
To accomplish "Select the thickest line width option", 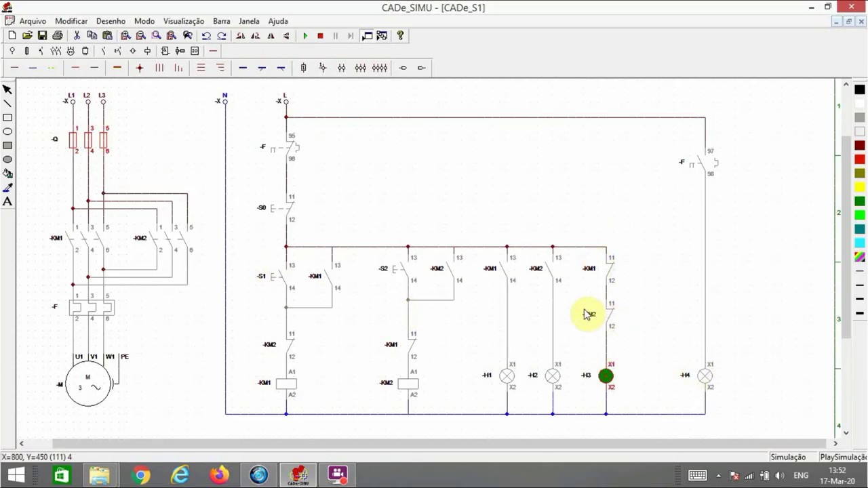I will pos(860,313).
